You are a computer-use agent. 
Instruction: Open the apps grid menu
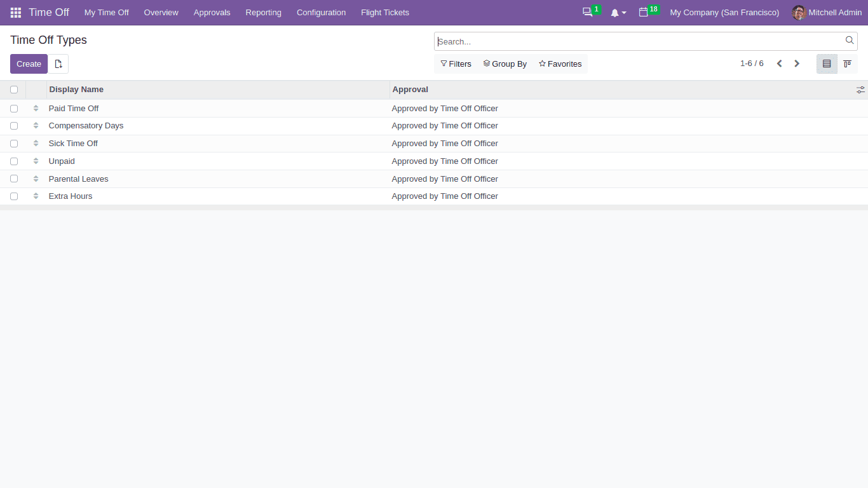pyautogui.click(x=15, y=12)
